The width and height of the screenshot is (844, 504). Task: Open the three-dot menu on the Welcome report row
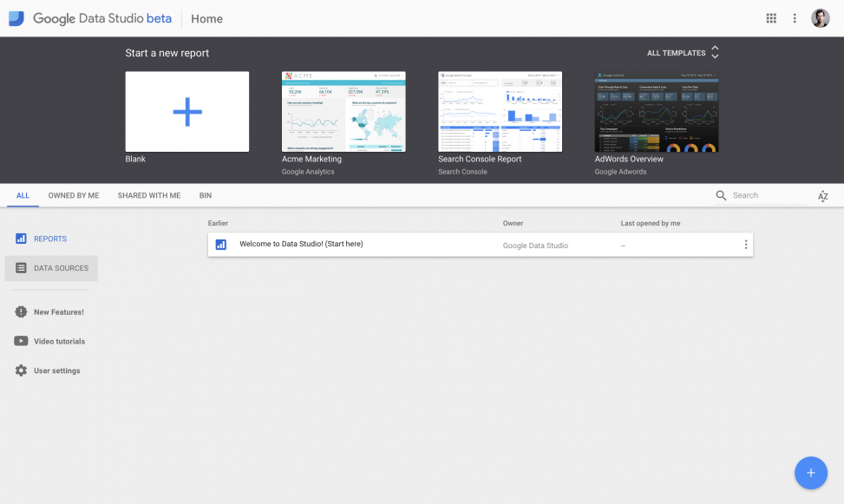point(745,245)
